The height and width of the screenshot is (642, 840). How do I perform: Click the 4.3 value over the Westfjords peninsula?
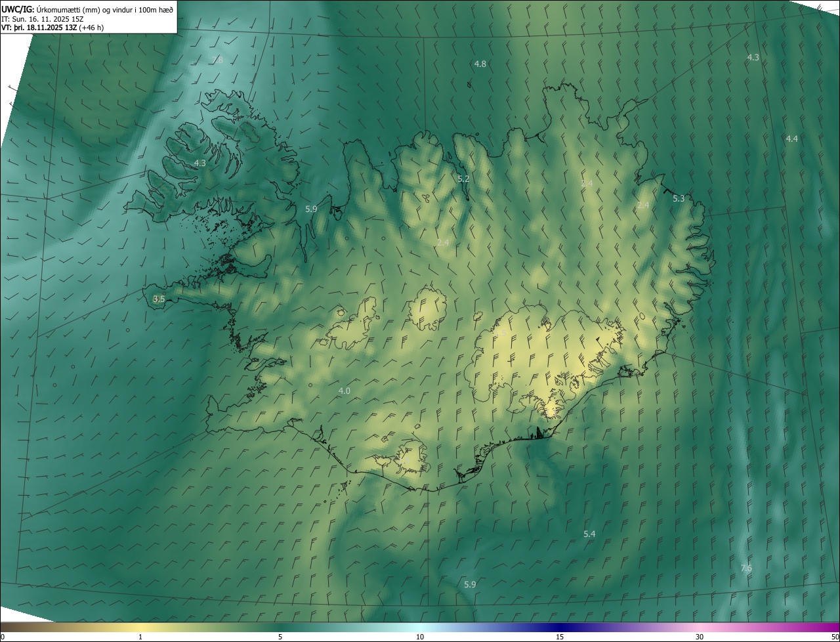click(199, 163)
